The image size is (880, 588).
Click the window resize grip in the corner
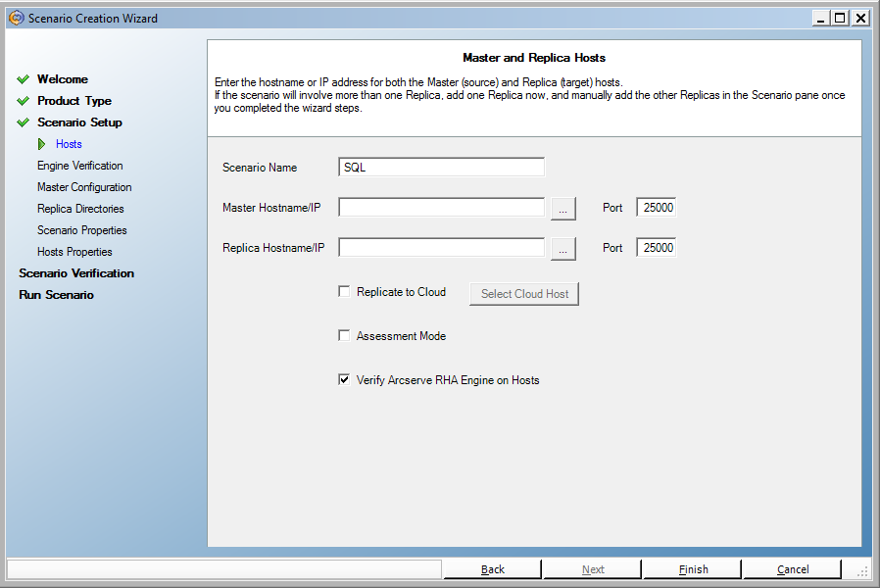point(862,571)
